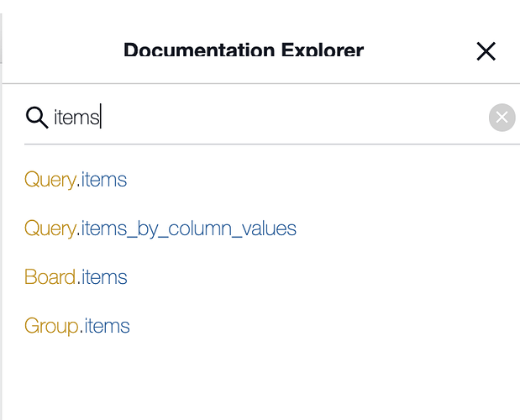Image resolution: width=520 pixels, height=420 pixels.
Task: Clear the search with the gray X icon
Action: tap(502, 118)
